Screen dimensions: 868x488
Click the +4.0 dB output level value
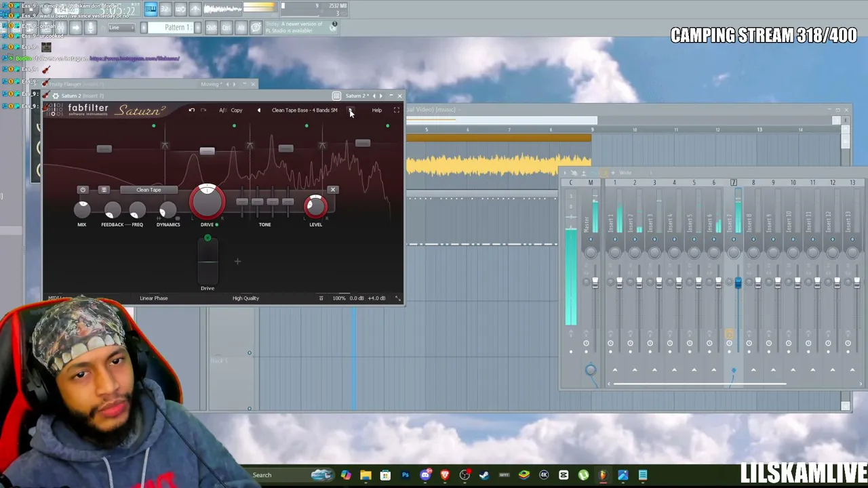[376, 298]
